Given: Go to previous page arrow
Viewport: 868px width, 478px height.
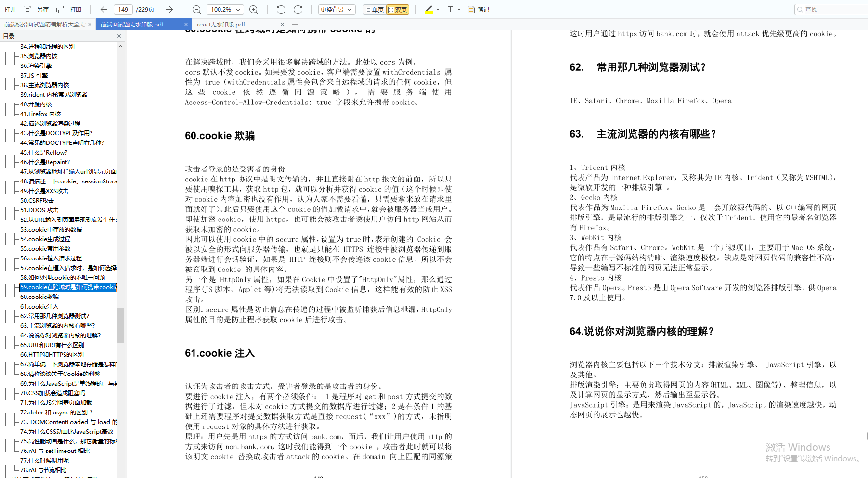Looking at the screenshot, I should (x=104, y=9).
